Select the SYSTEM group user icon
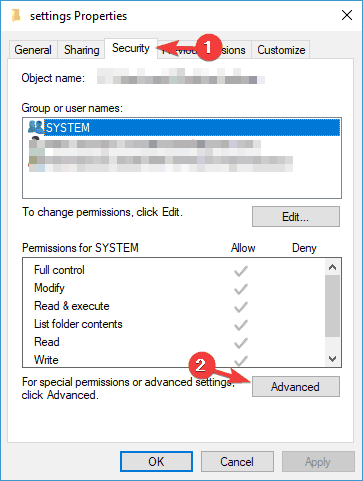The height and width of the screenshot is (481, 363). click(36, 127)
